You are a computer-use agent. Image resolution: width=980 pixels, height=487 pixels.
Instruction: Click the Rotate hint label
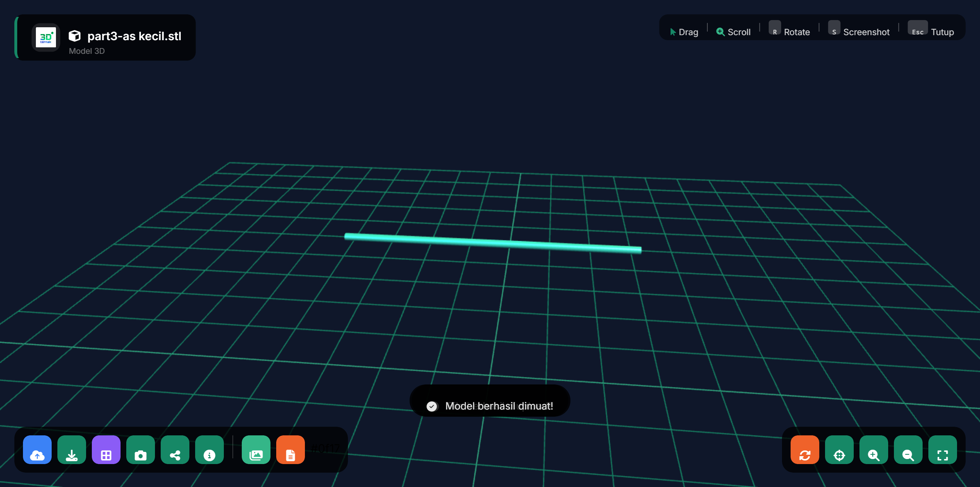click(797, 32)
